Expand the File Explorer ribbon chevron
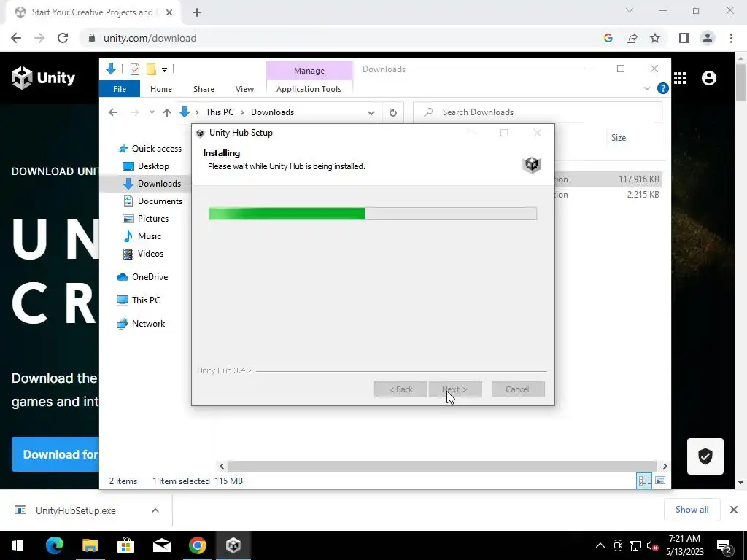This screenshot has width=747, height=560. click(646, 88)
